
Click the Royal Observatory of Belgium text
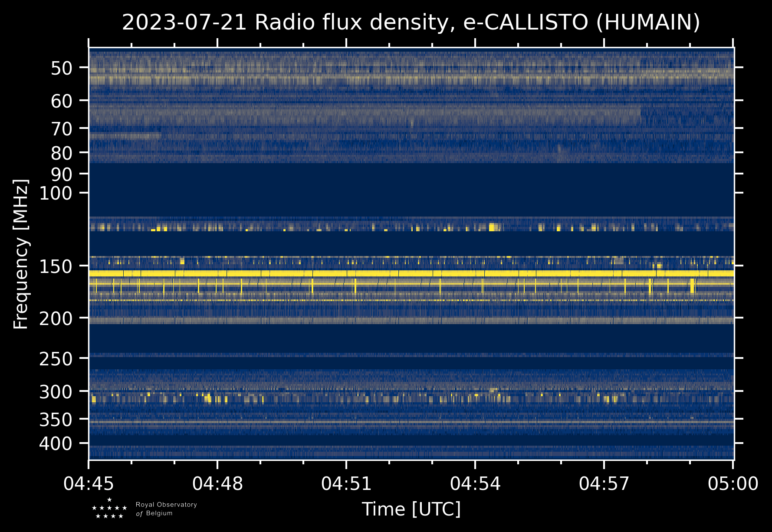[166, 509]
